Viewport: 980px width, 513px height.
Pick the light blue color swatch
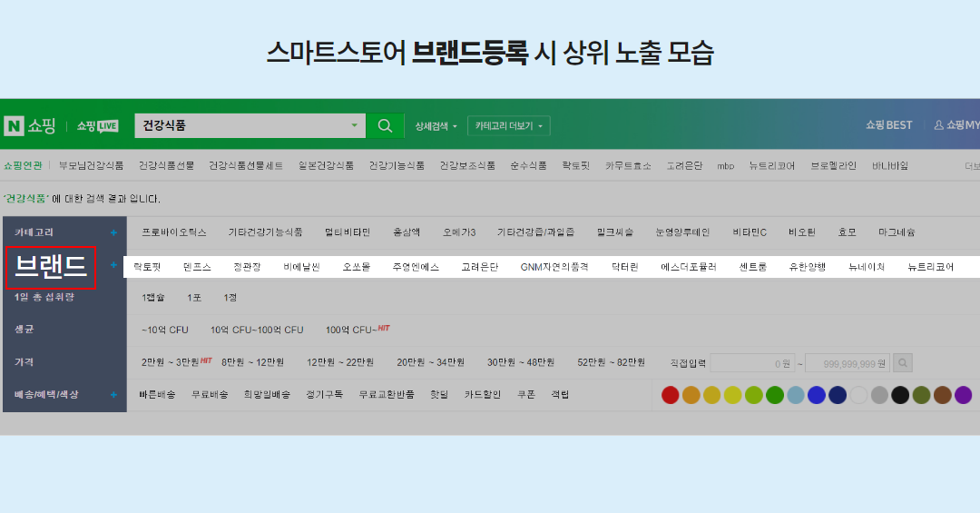click(x=796, y=395)
